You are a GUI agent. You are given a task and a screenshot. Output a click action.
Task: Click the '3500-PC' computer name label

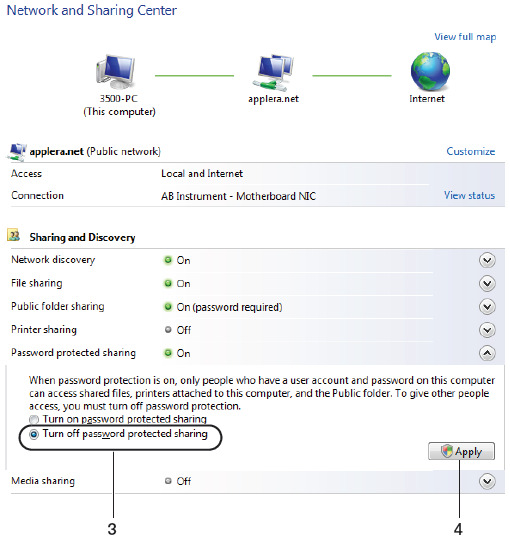[118, 99]
